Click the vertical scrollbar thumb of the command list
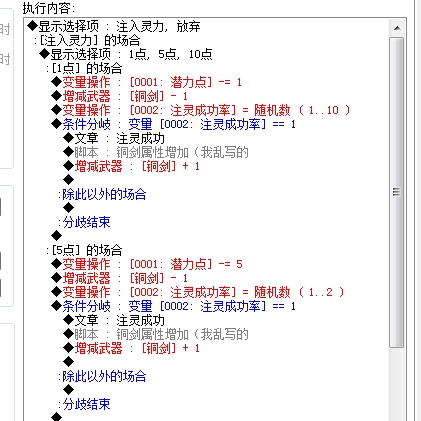 397,192
